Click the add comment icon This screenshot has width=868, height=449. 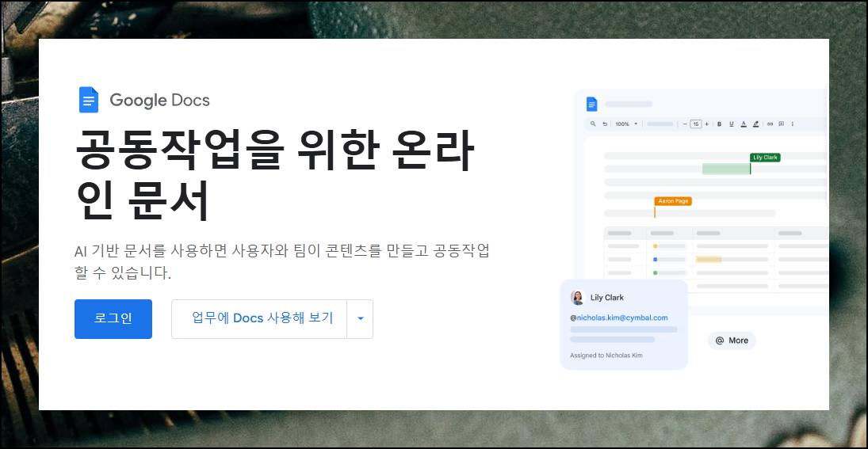point(781,124)
